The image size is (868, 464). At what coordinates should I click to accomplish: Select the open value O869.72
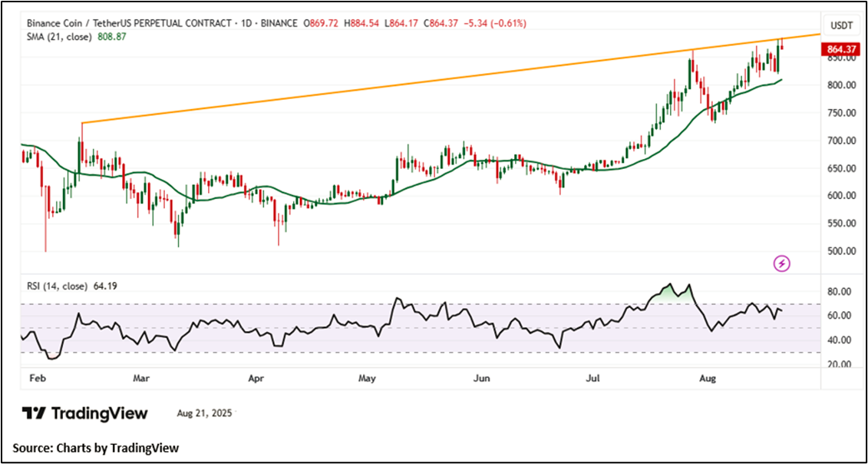click(x=321, y=23)
